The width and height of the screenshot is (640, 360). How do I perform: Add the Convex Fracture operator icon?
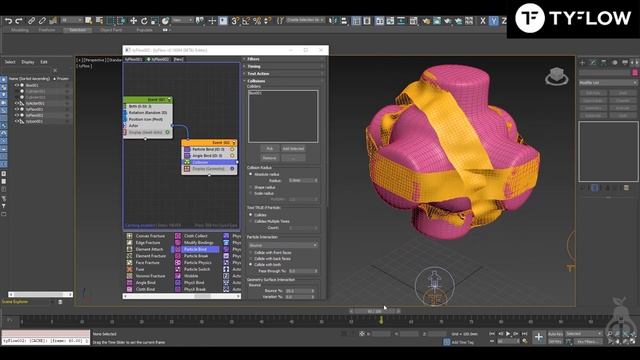[x=129, y=236]
